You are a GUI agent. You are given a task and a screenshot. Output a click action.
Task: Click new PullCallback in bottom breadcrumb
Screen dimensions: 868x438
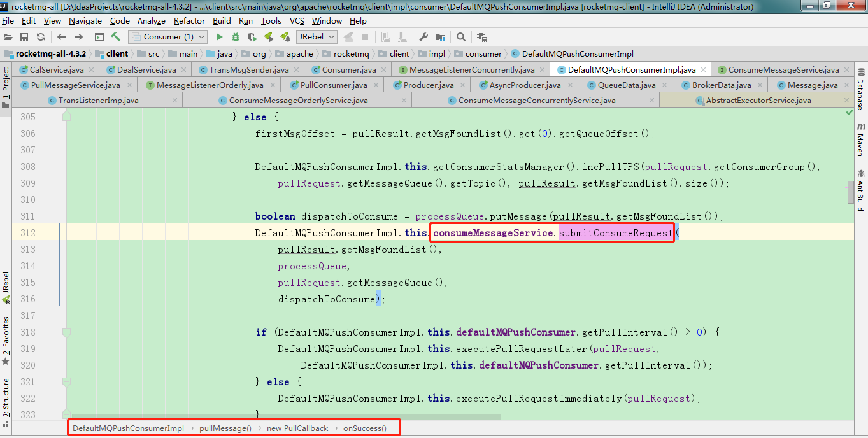297,428
